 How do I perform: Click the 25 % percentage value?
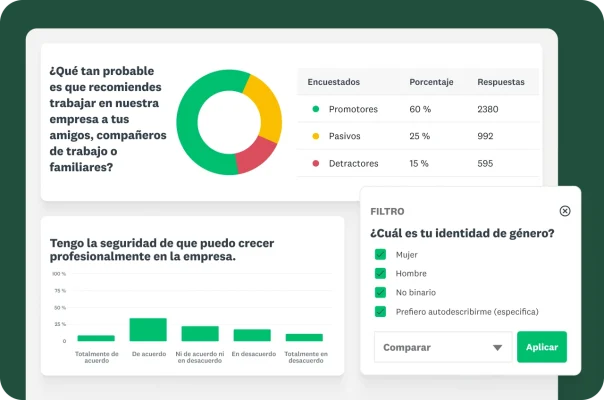(x=419, y=136)
